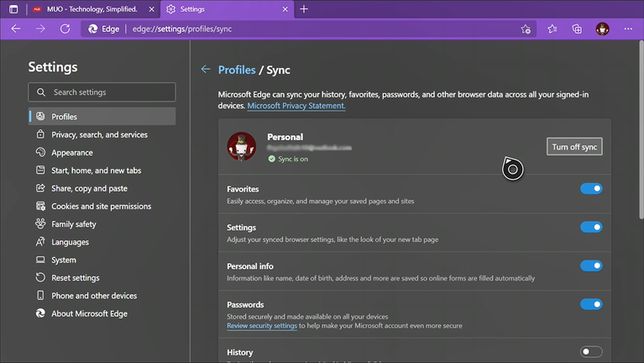Click the Profiles sidebar icon
This screenshot has height=363, width=644.
click(x=40, y=116)
